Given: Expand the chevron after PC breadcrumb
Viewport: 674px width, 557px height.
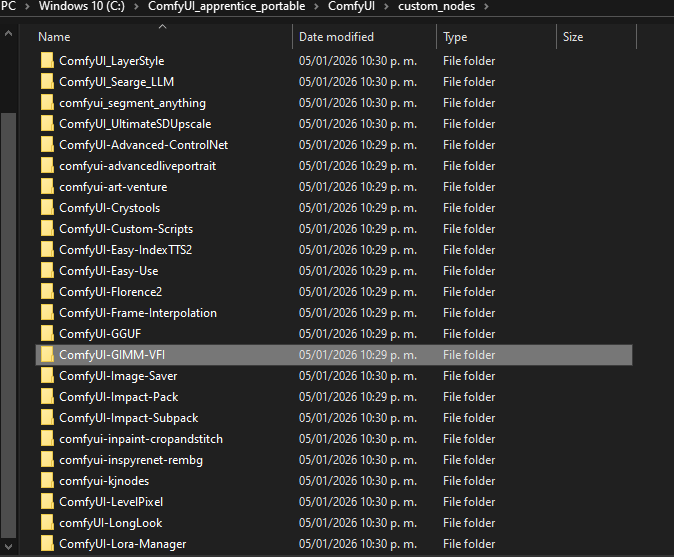Looking at the screenshot, I should point(27,6).
